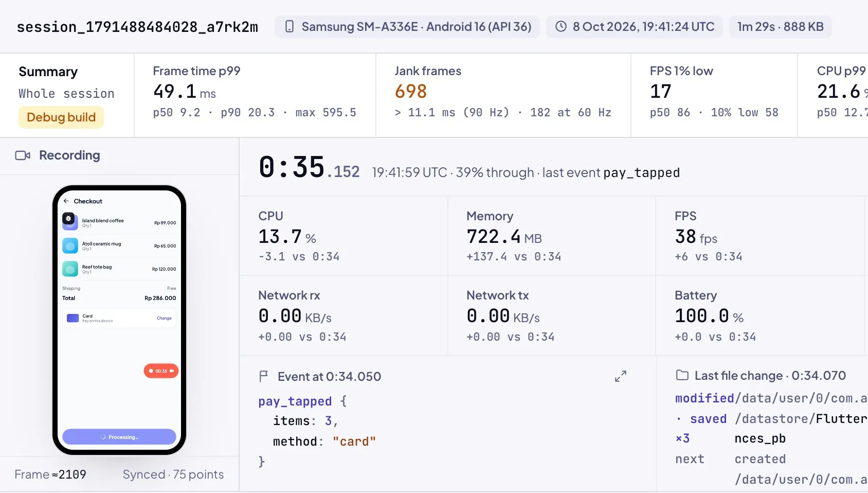Click the Battery 100.0 % metric tile
The image size is (868, 493).
click(760, 315)
